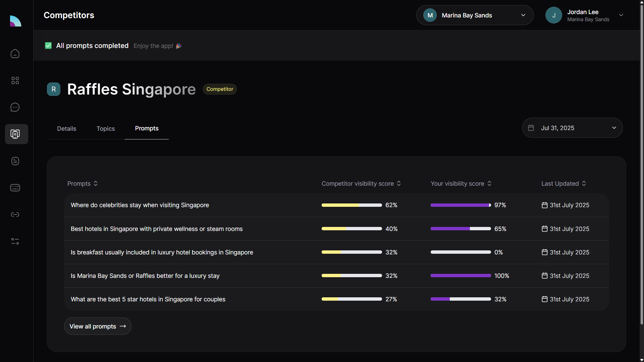Viewport: 644px width, 362px height.
Task: Click the link sidebar icon
Action: point(15,215)
